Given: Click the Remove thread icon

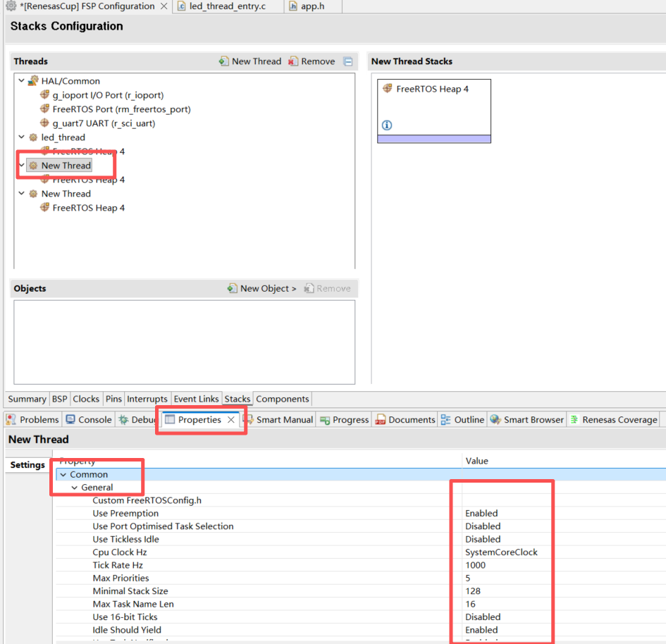Looking at the screenshot, I should point(293,61).
